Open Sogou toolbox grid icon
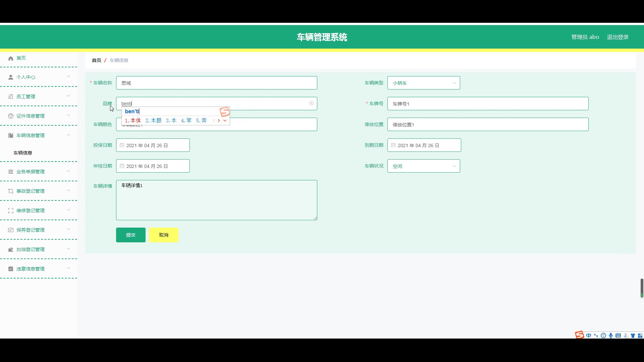Image resolution: width=644 pixels, height=362 pixels. [640, 336]
